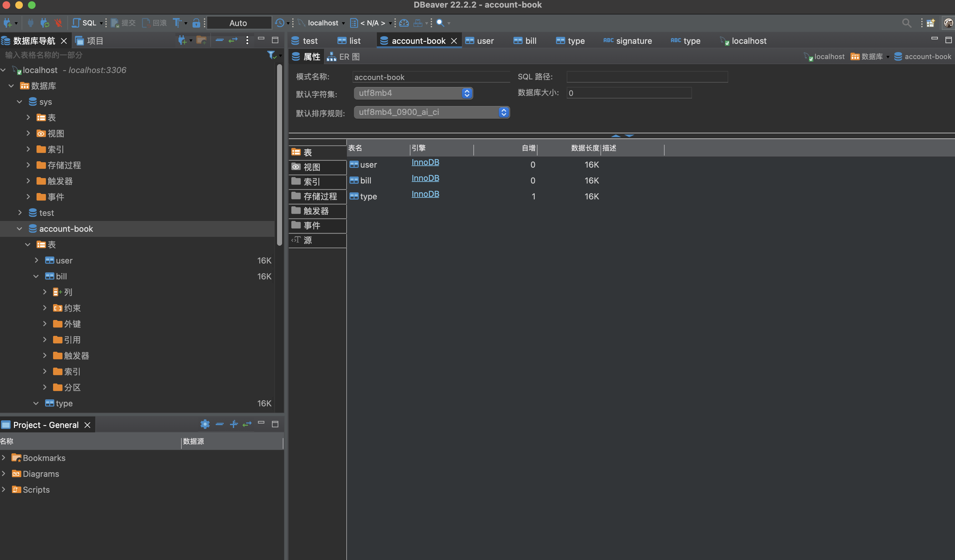Expand the user table in navigator

click(x=37, y=261)
